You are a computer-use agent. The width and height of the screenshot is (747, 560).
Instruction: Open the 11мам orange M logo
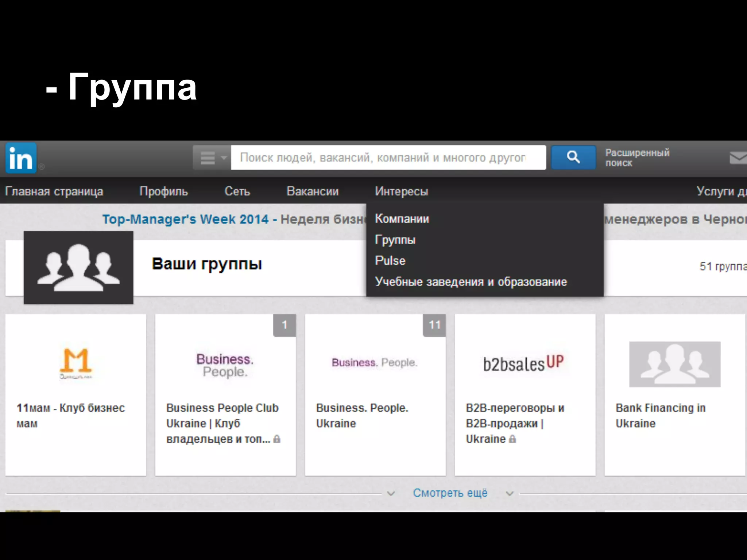click(x=76, y=364)
